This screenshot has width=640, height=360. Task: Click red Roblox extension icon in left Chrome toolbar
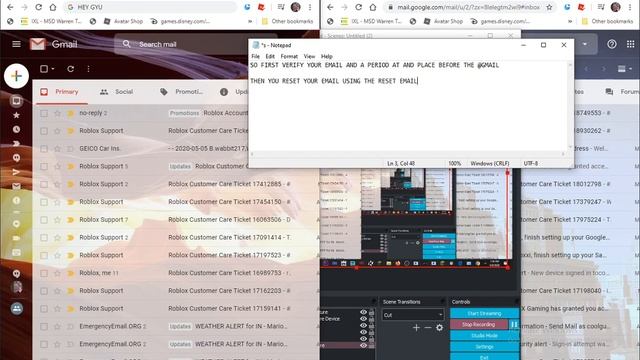[261, 7]
